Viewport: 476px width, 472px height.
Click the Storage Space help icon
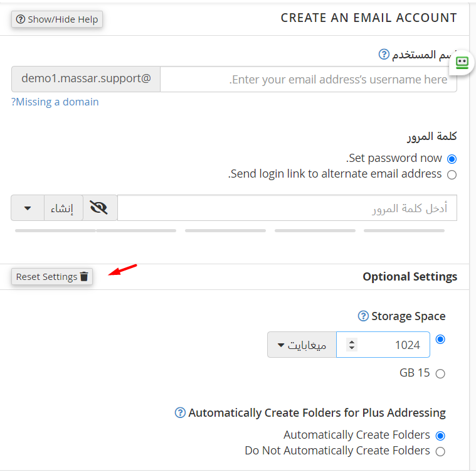tap(362, 316)
